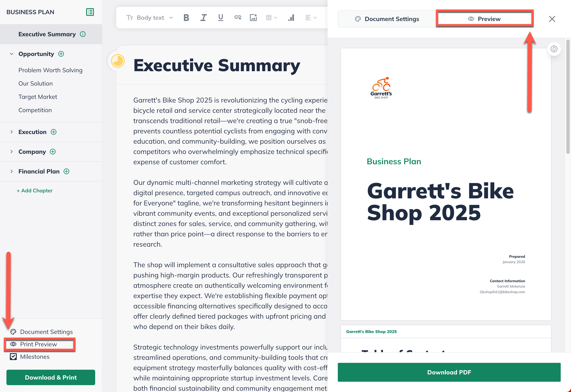The image size is (571, 392).
Task: Add a section with the plus icon beside Opportunity
Action: (x=61, y=54)
